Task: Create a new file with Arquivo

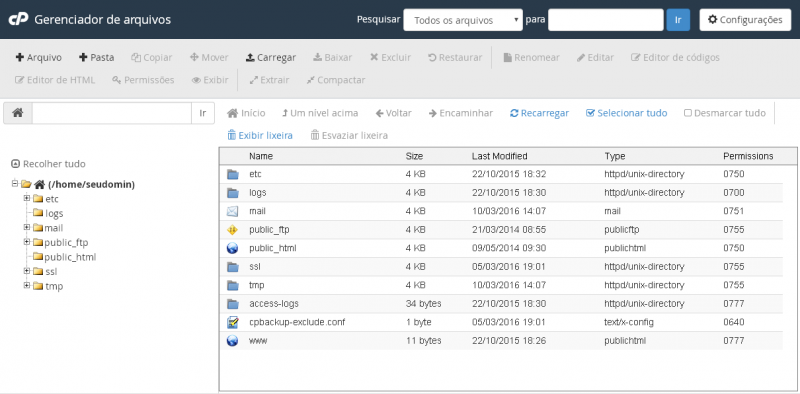Action: [x=39, y=58]
